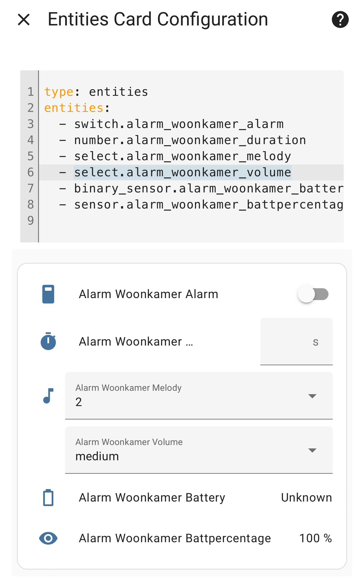This screenshot has height=588, width=364.
Task: Click the 100 % battery percentage value
Action: click(x=315, y=538)
